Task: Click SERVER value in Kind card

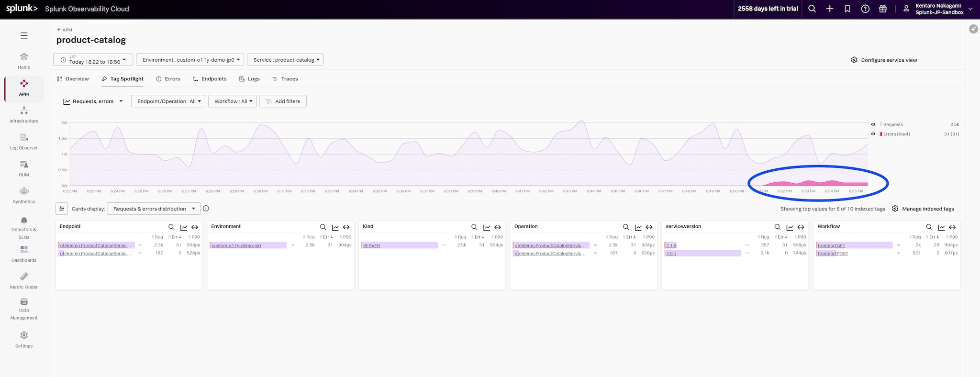Action: [x=371, y=245]
